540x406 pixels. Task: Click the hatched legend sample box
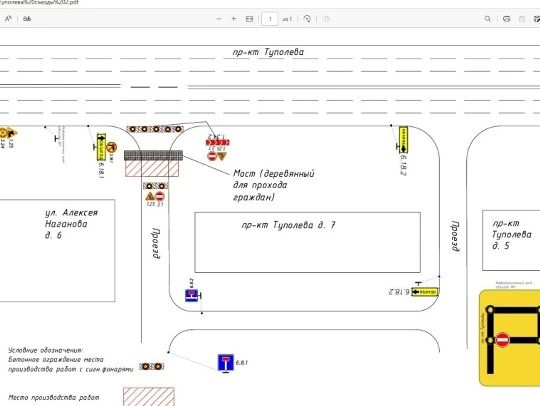(x=149, y=397)
